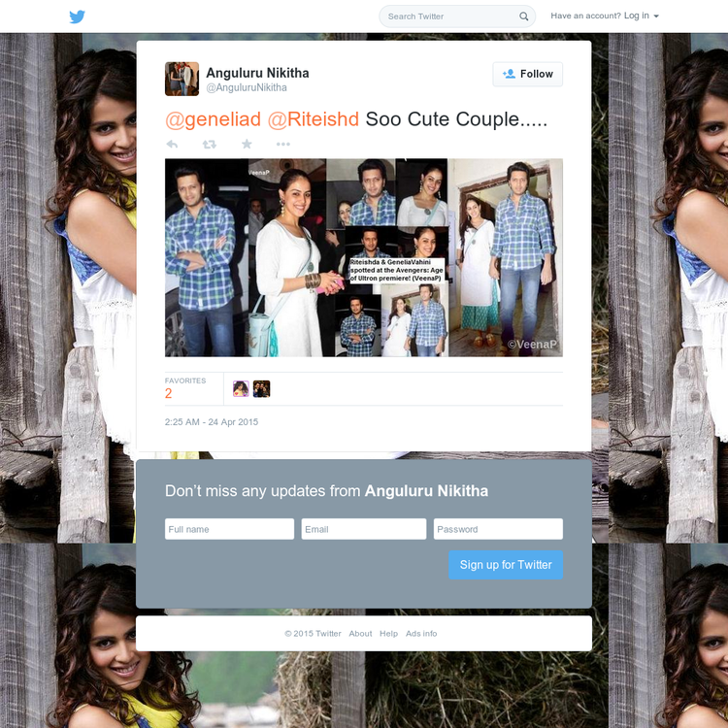Open the @geneliad mention
The height and width of the screenshot is (728, 728).
point(214,119)
